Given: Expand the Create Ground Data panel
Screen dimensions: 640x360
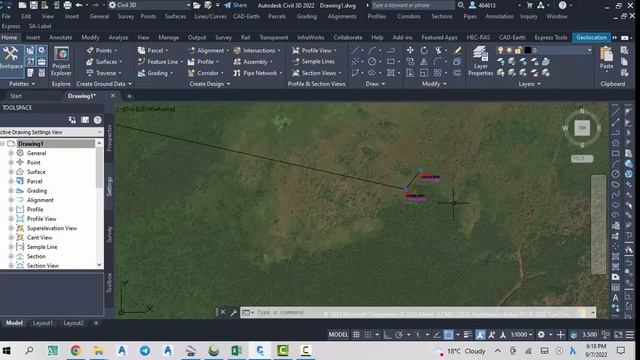Looking at the screenshot, I should (104, 84).
